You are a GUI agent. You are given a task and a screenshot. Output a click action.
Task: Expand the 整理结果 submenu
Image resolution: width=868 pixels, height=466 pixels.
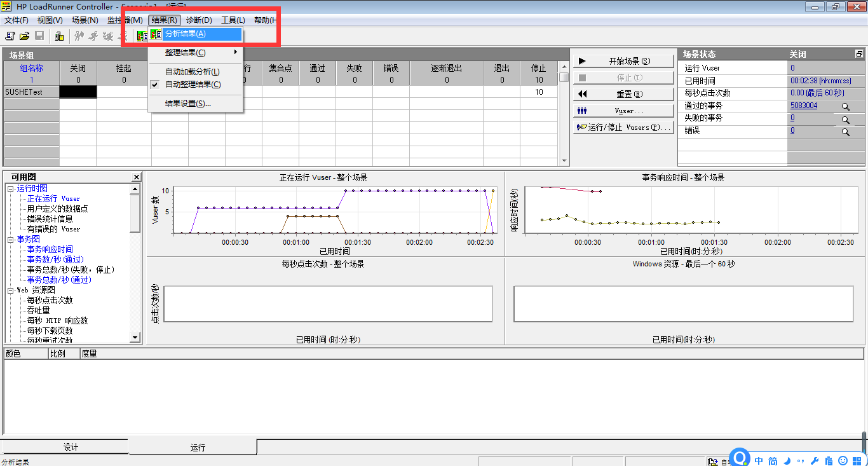tap(196, 53)
